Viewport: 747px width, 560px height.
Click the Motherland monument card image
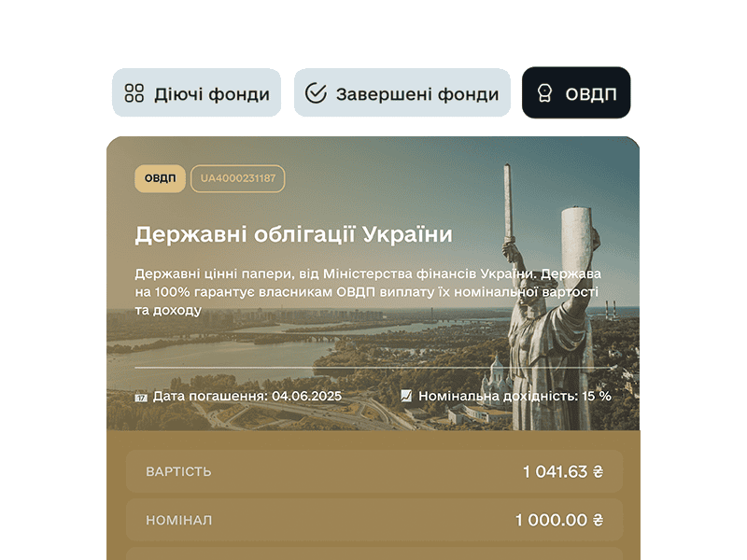point(373,284)
